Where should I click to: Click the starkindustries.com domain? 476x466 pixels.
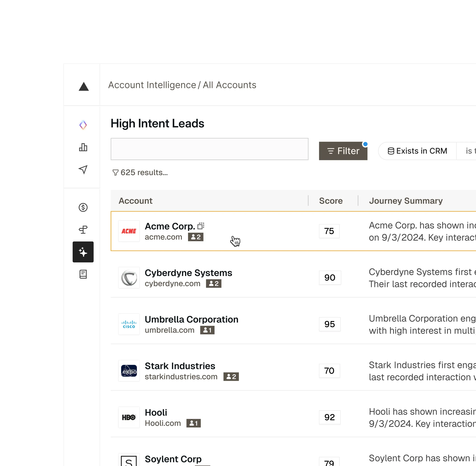coord(181,376)
